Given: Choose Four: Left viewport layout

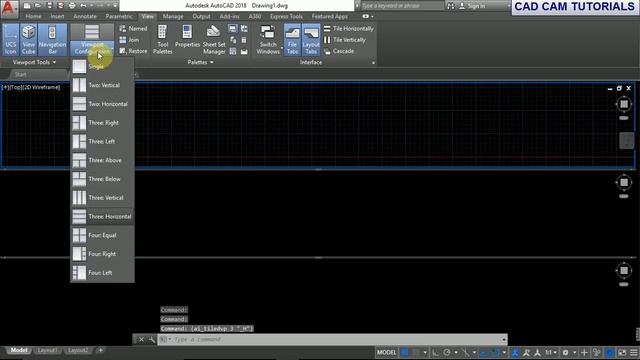Looking at the screenshot, I should pos(102,273).
